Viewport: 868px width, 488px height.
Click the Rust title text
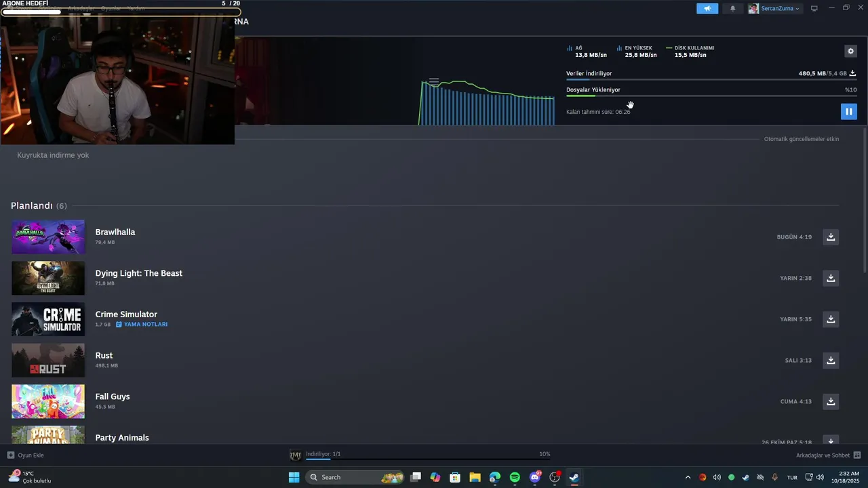[x=104, y=356]
